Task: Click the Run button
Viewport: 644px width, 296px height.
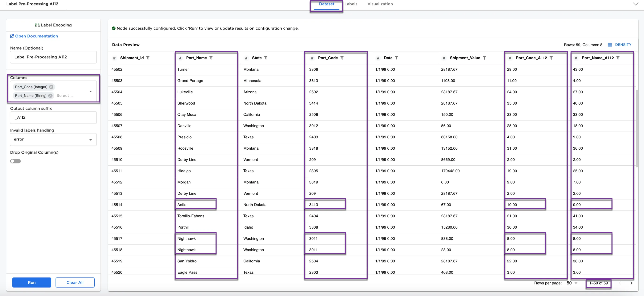Action: pyautogui.click(x=32, y=283)
